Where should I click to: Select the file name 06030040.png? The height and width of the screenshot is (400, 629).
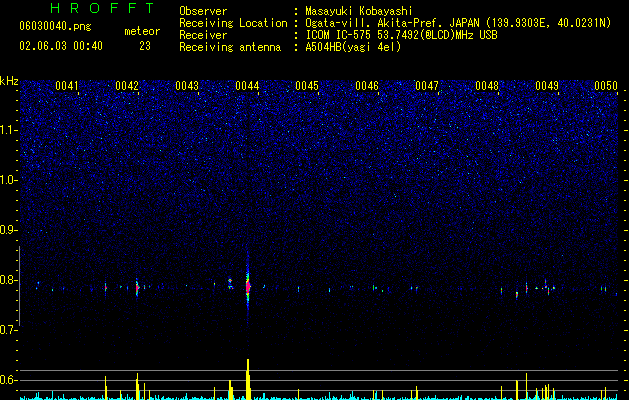[x=55, y=27]
